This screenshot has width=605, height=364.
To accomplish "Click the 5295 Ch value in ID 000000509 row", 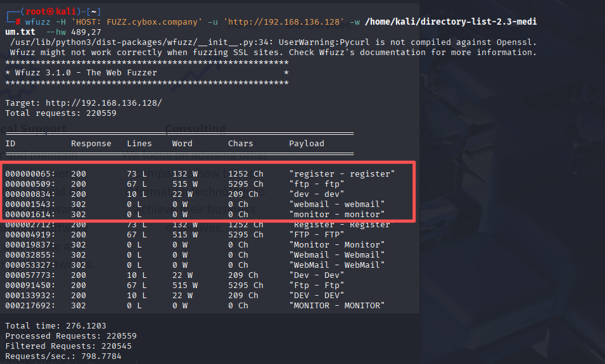I will point(243,184).
